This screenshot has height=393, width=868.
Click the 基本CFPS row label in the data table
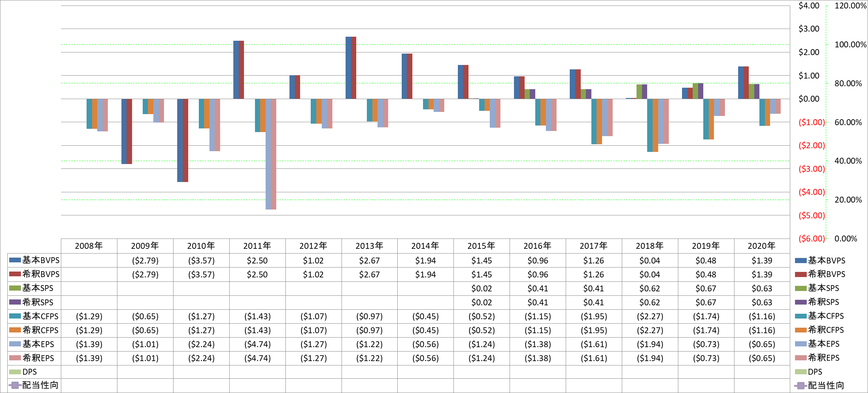[x=40, y=316]
